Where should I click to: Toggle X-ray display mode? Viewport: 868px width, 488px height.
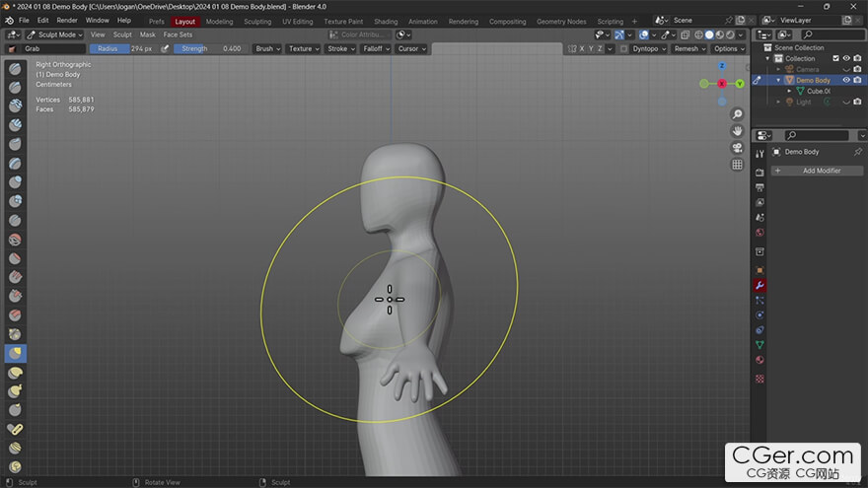(685, 35)
